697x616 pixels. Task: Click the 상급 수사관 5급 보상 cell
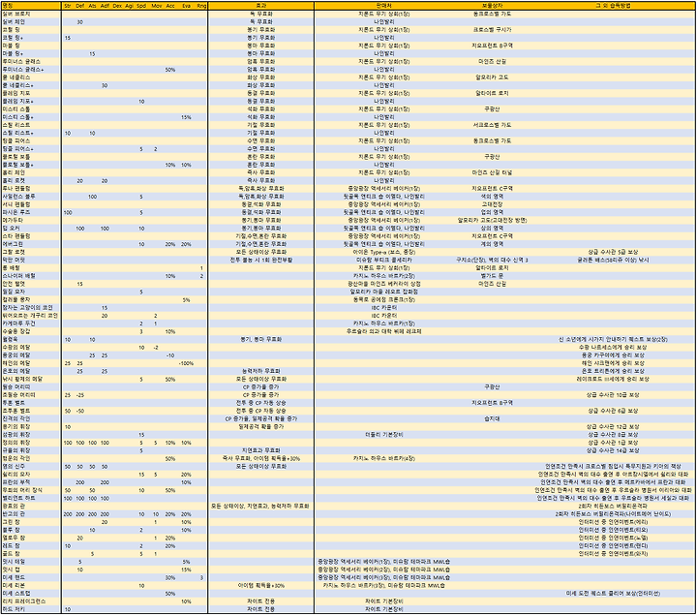click(613, 252)
